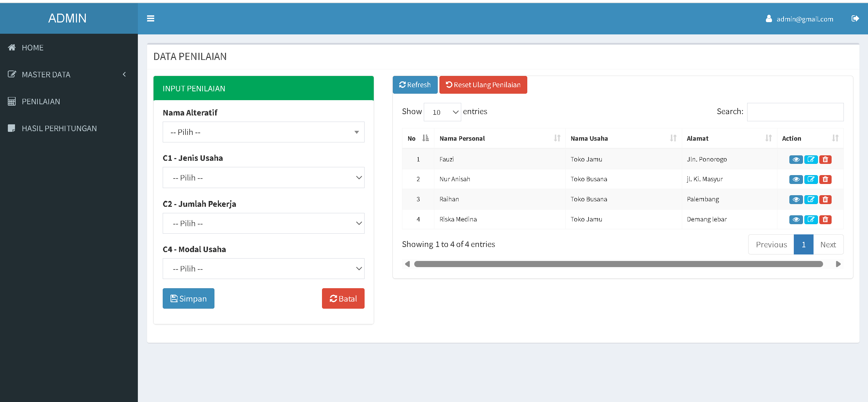Click edit icon for Fauzi row
868x402 pixels.
tap(811, 159)
